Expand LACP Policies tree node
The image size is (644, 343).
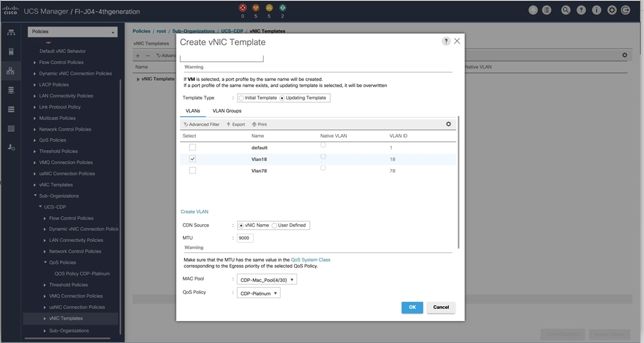pos(34,85)
